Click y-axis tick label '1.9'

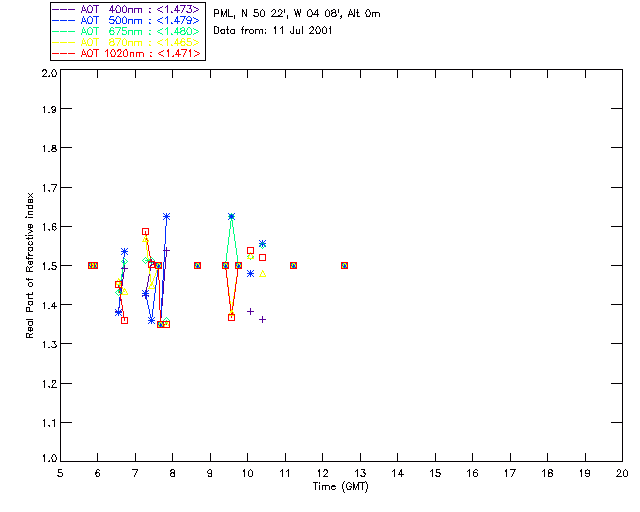(49, 109)
